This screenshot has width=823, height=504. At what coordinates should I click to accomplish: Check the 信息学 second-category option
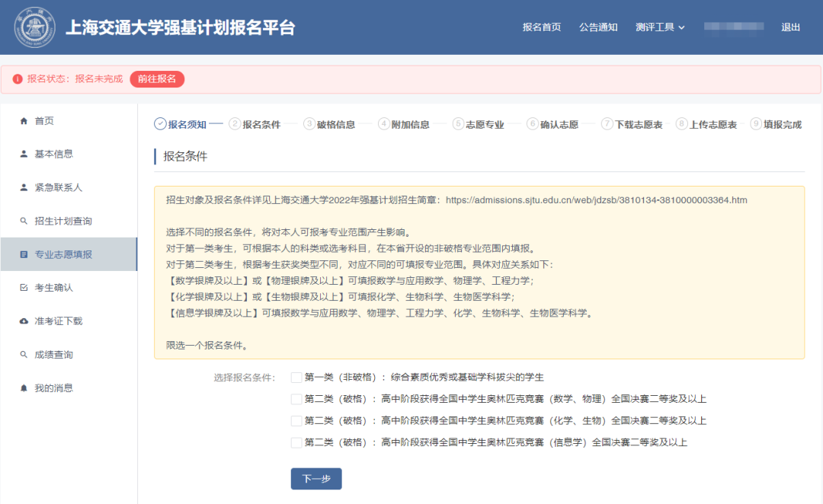pyautogui.click(x=295, y=442)
